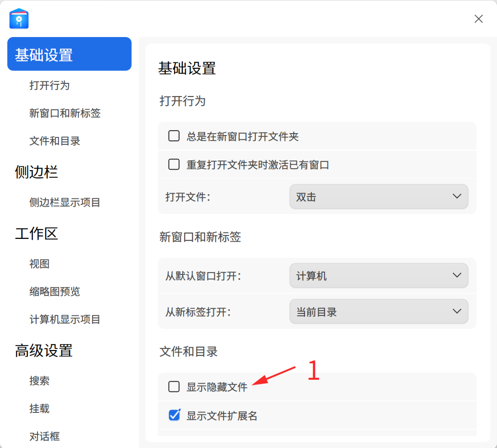Go to 挂载 settings
The height and width of the screenshot is (448, 497).
(x=39, y=409)
